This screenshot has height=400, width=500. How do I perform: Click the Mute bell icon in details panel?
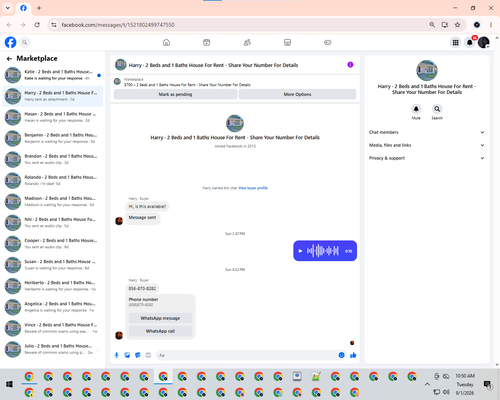point(416,109)
